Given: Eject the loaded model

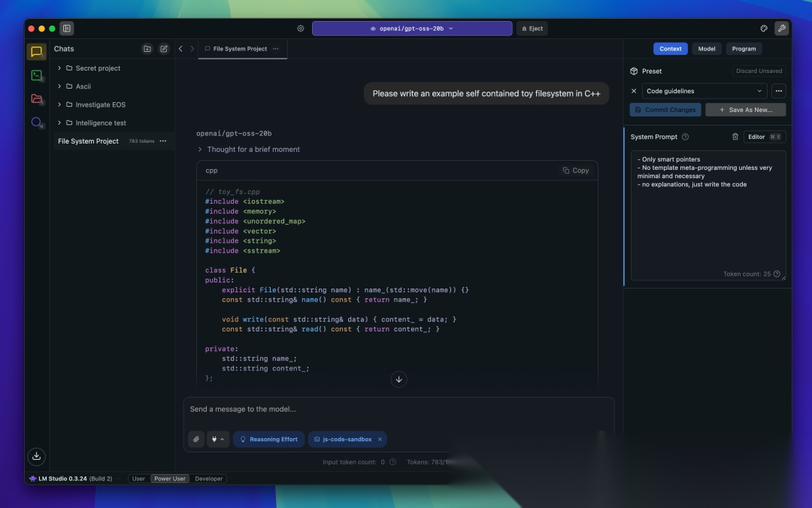Looking at the screenshot, I should click(532, 29).
